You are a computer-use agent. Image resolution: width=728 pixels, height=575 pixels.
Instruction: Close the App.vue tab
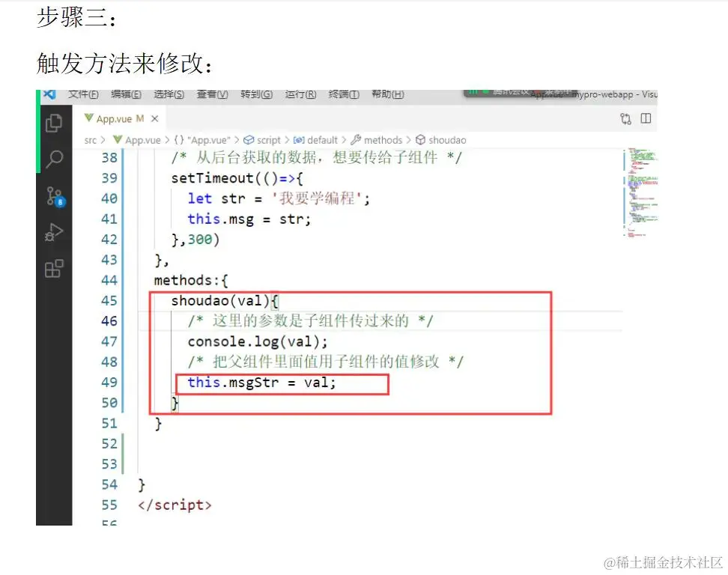coord(154,119)
